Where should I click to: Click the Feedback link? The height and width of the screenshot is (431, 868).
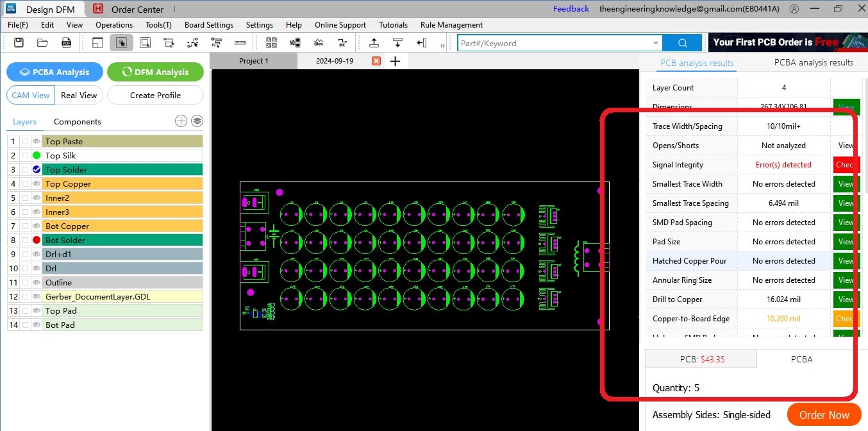click(x=571, y=8)
